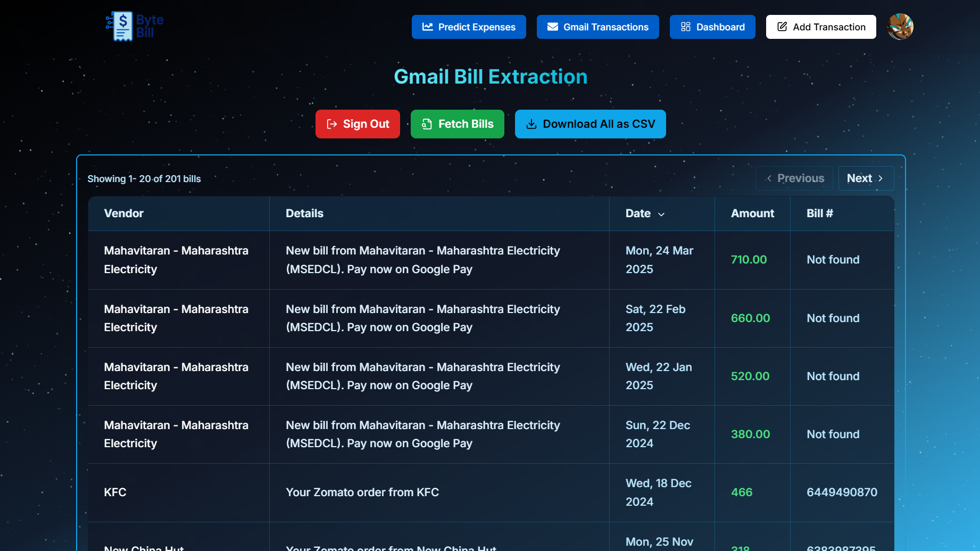The height and width of the screenshot is (551, 980).
Task: Click the Amount column header
Action: click(752, 213)
